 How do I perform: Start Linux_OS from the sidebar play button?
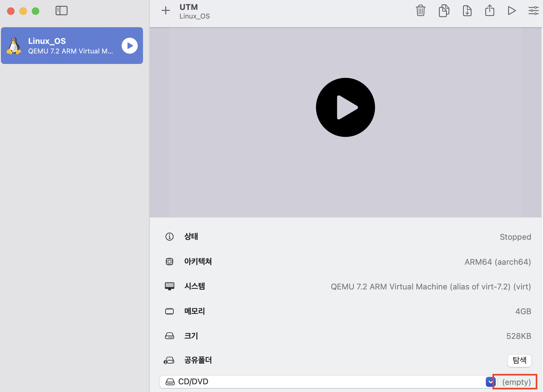coord(130,46)
